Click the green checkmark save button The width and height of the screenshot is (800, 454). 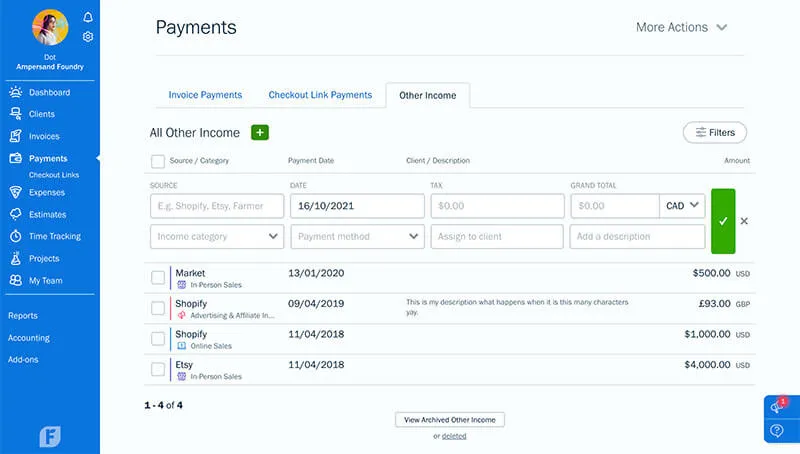pyautogui.click(x=723, y=221)
